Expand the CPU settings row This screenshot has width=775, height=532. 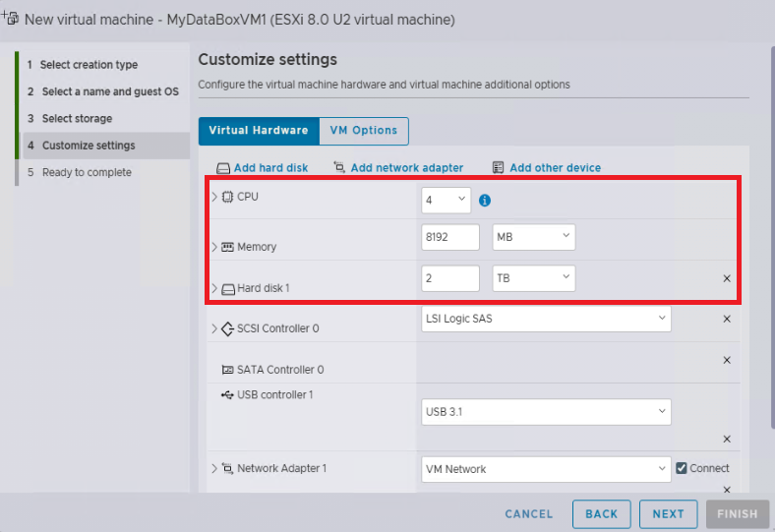point(214,197)
